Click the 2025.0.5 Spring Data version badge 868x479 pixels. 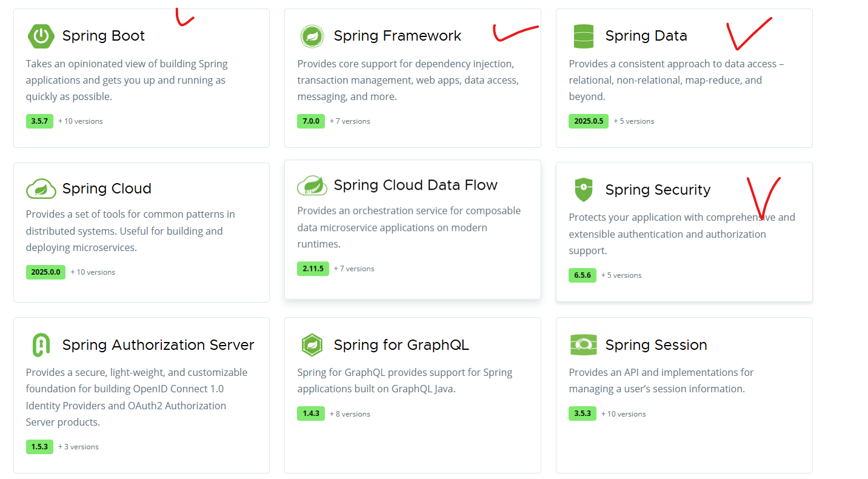[589, 121]
